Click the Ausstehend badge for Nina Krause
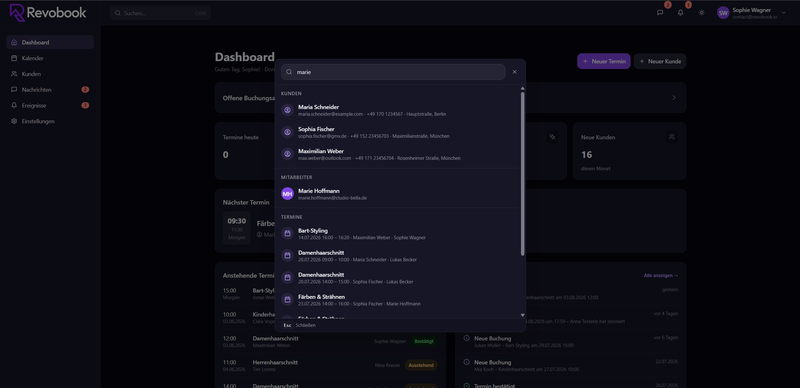 (421, 365)
